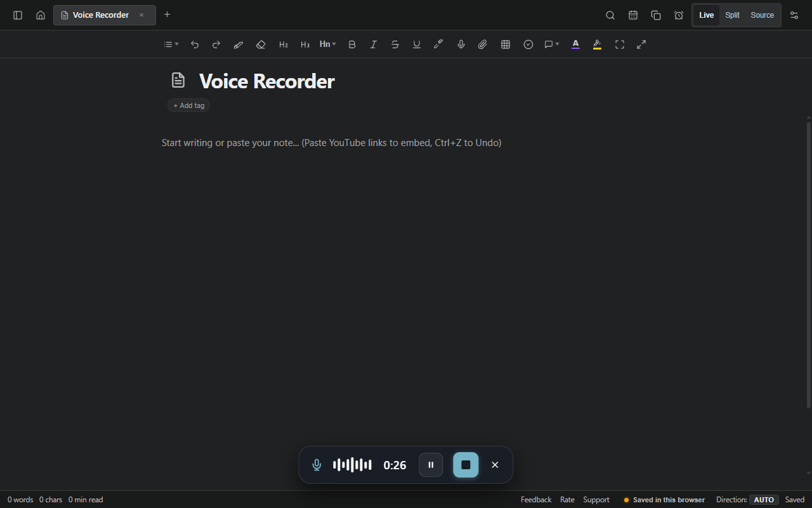This screenshot has width=812, height=508.
Task: Switch to Live view mode
Action: [707, 15]
